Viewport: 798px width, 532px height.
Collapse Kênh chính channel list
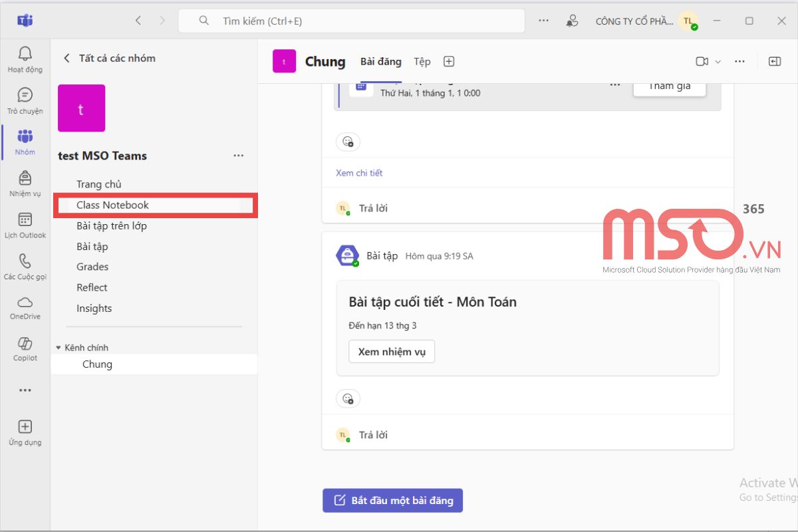[59, 348]
